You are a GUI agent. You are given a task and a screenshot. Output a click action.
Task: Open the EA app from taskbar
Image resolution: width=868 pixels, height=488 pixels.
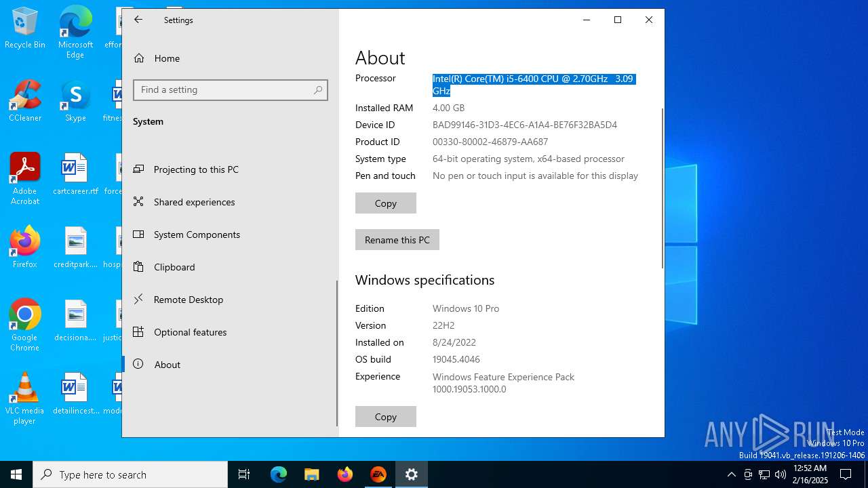(378, 474)
